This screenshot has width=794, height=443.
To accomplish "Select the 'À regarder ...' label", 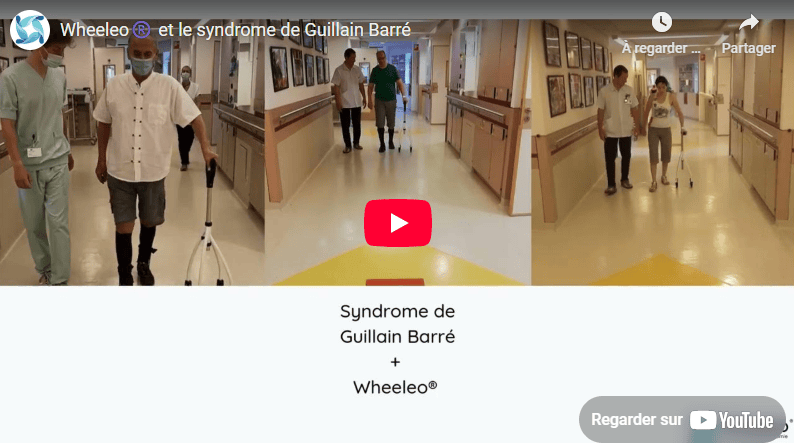I will click(661, 48).
